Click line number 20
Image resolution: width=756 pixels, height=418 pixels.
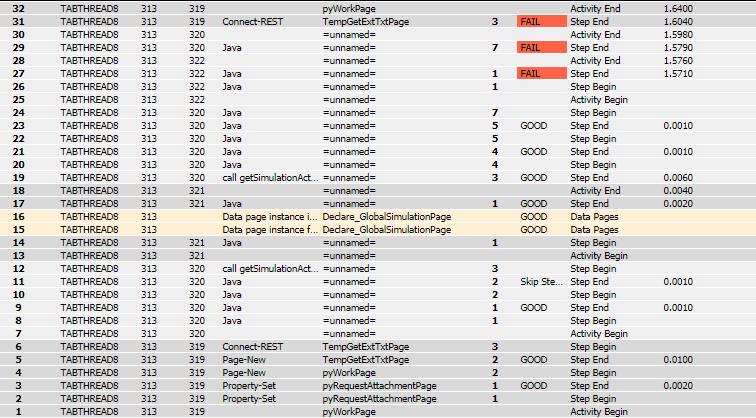(18, 165)
